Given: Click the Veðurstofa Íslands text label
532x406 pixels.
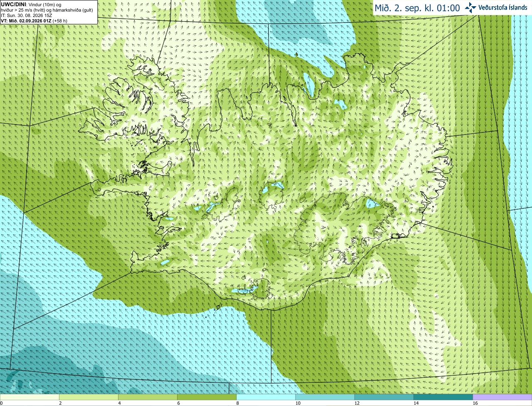Looking at the screenshot, I should pyautogui.click(x=502, y=7).
